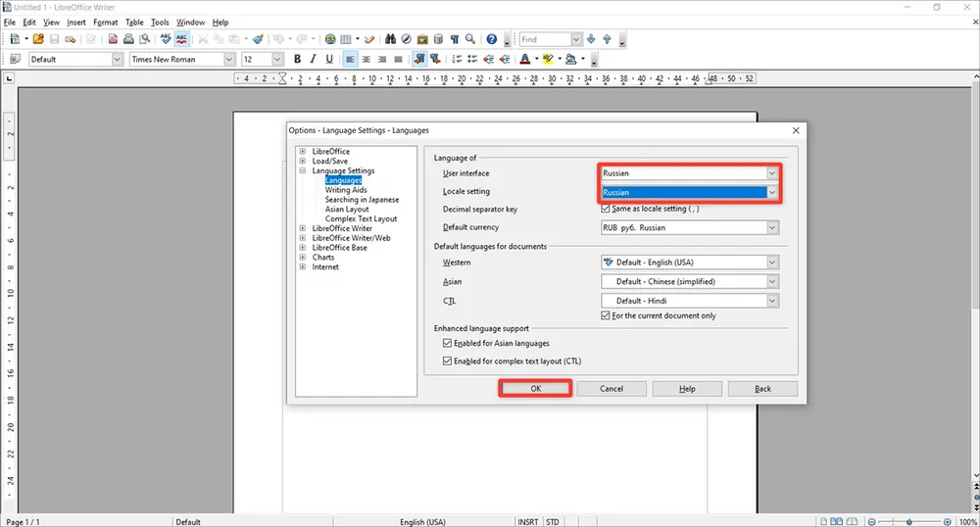This screenshot has height=527, width=980.
Task: Open the Insert menu
Action: 76,23
